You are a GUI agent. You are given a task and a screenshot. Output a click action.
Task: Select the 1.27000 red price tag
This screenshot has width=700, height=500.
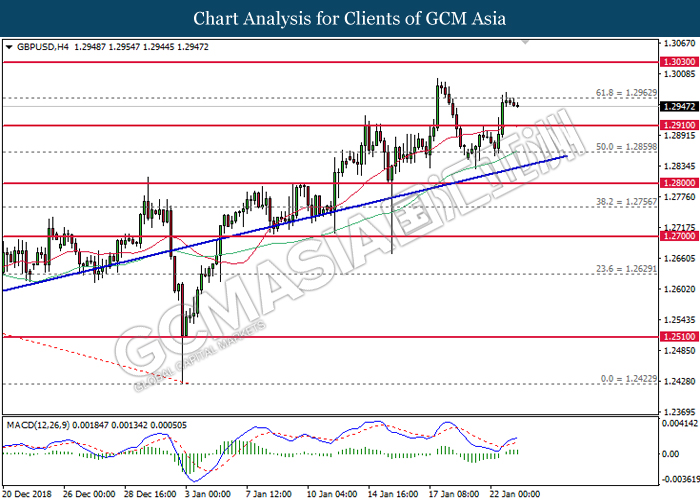[678, 236]
